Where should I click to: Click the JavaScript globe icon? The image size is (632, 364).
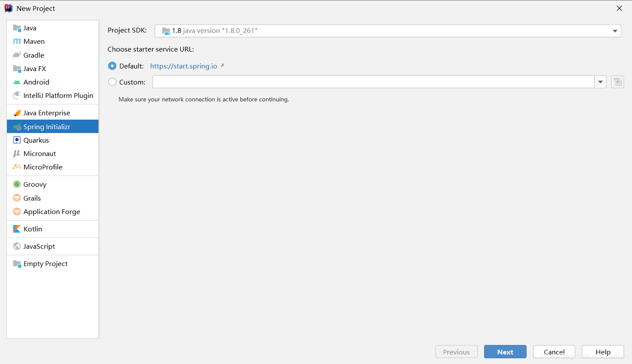17,246
